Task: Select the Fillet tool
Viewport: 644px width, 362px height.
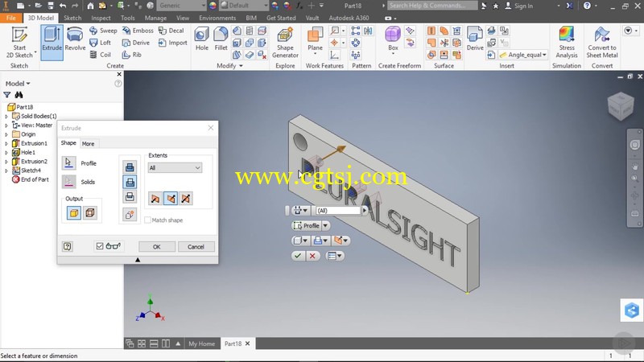Action: (x=221, y=39)
